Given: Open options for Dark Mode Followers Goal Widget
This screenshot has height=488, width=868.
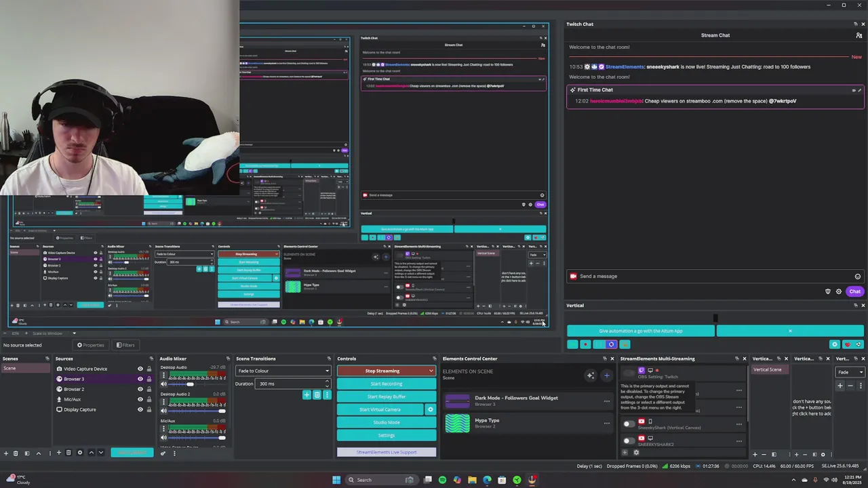Looking at the screenshot, I should pos(607,401).
